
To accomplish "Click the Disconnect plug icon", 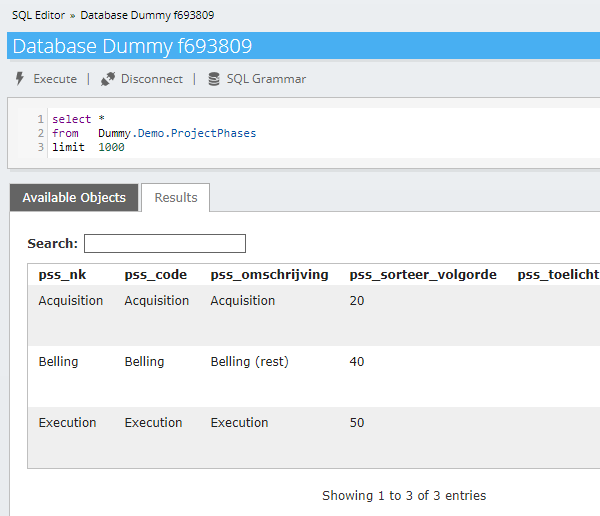I will [108, 79].
